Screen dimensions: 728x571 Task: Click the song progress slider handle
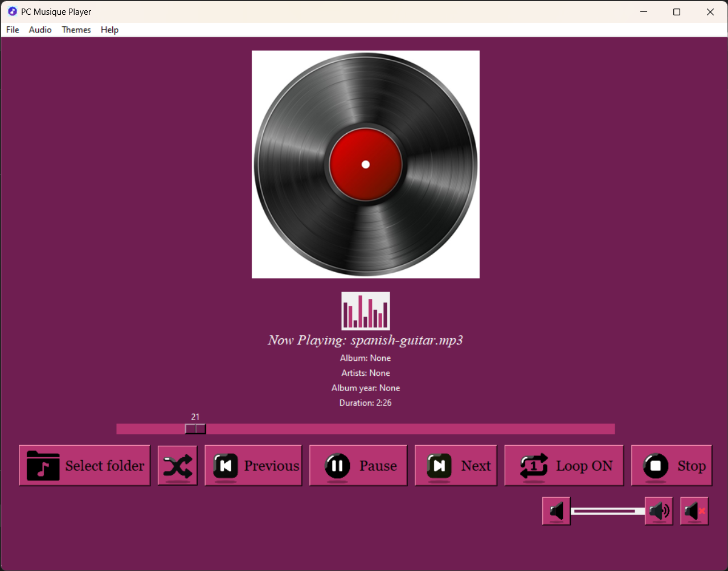point(195,429)
